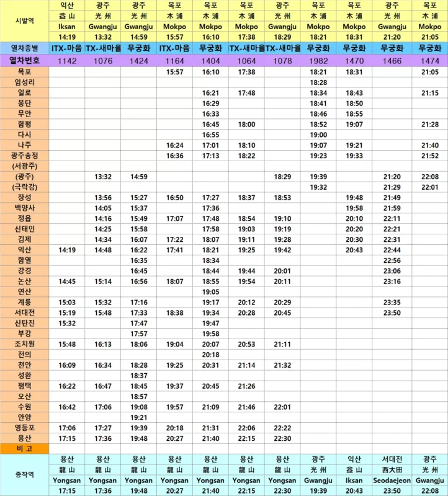Viewport: 448px width, 496px height.
Task: Select train number 1142
Action: pyautogui.click(x=67, y=61)
